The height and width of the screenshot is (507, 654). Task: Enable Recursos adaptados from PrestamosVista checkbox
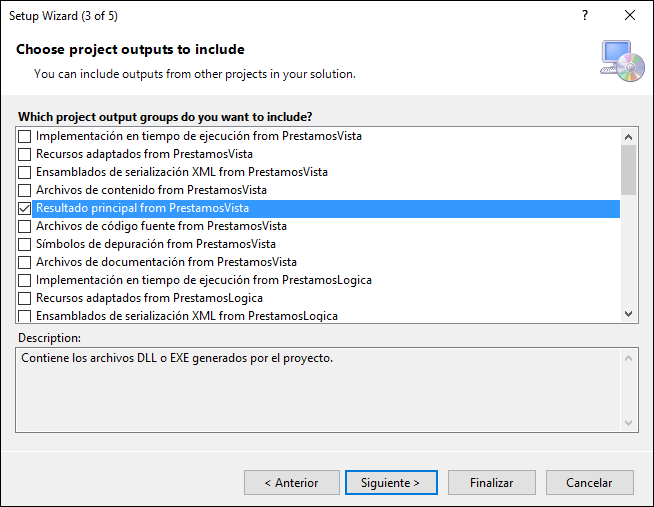[25, 154]
